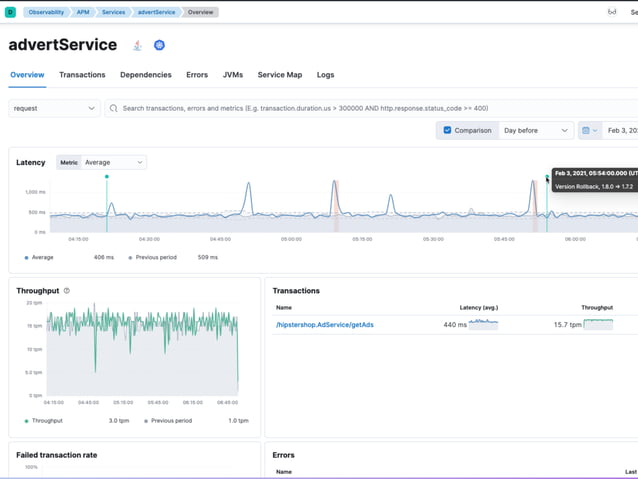Click the glasses icon in header
This screenshot has width=638, height=479.
tap(611, 12)
